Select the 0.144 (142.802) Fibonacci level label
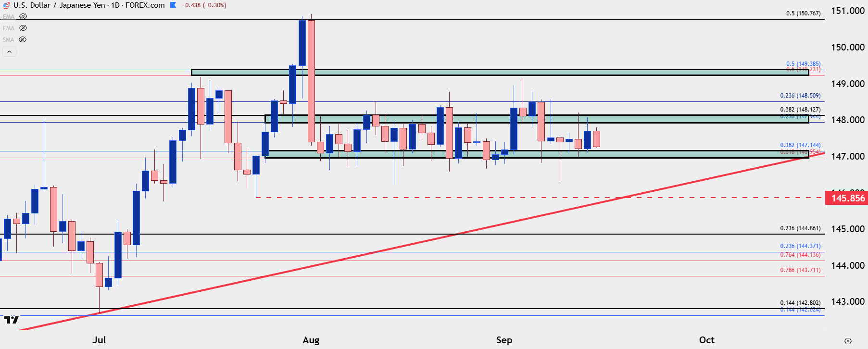Image resolution: width=868 pixels, height=349 pixels. 801,303
